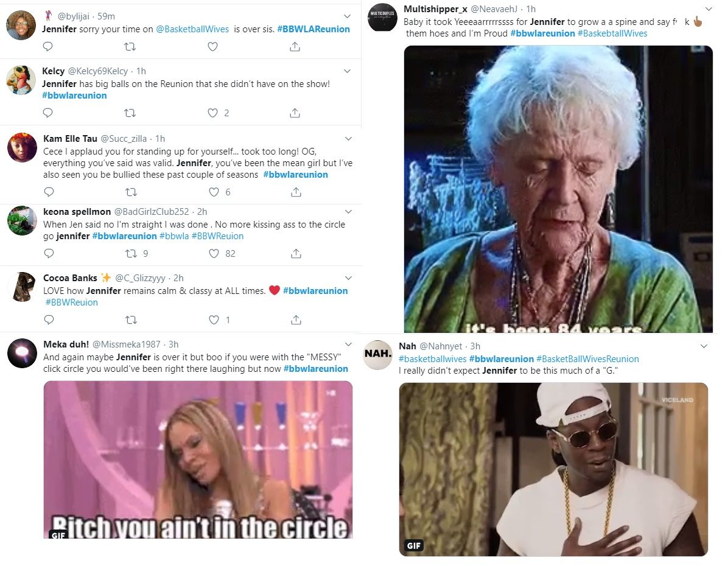Open the #BBWLAReunion hashtag in @bylijai's tweet
Screen dimensions: 728x566
(x=313, y=29)
